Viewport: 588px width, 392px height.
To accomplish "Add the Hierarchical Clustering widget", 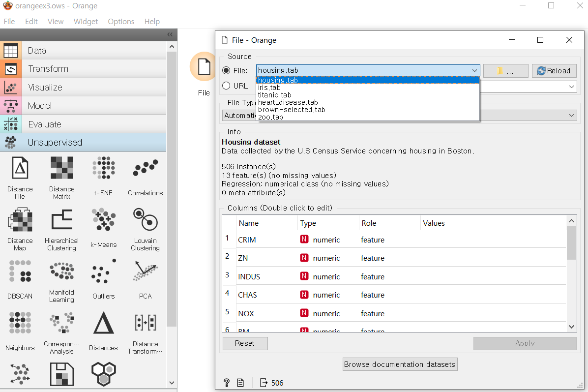I will tap(62, 230).
